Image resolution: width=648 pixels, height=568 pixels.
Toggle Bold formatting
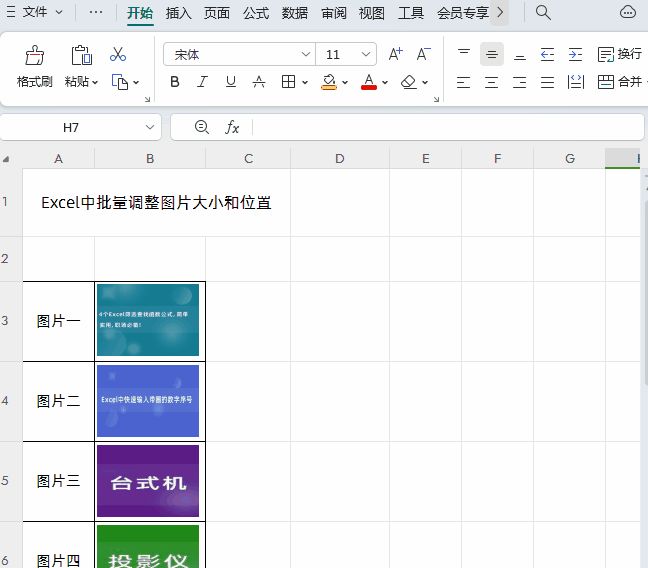(x=175, y=82)
